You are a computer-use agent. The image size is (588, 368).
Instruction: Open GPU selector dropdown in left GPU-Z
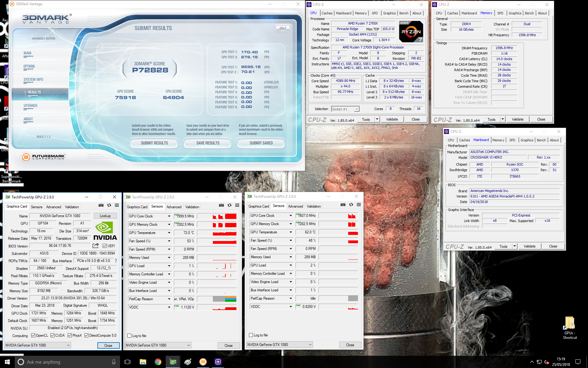click(x=37, y=345)
